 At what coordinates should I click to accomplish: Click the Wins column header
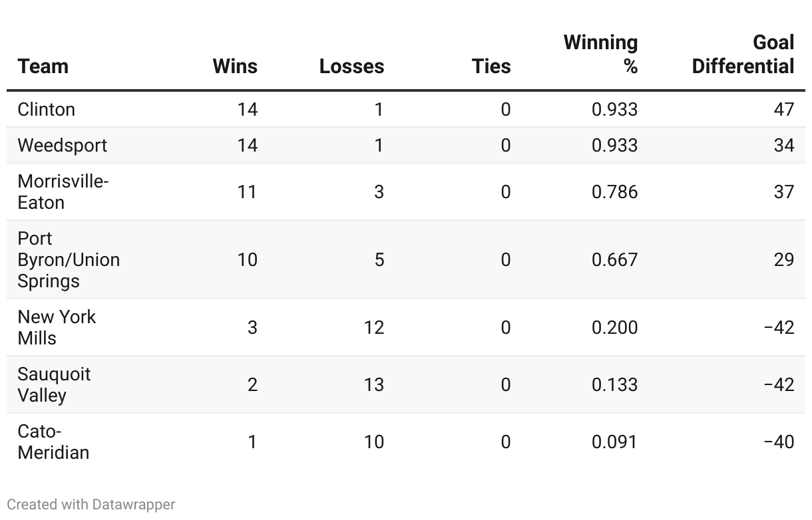coord(235,66)
